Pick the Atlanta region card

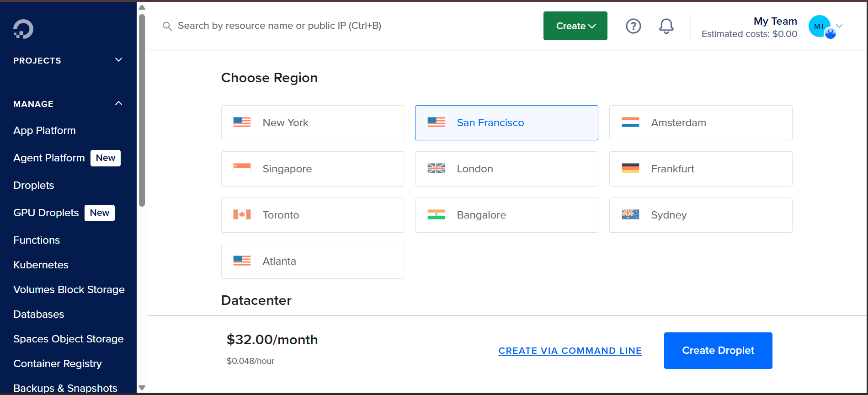click(313, 261)
